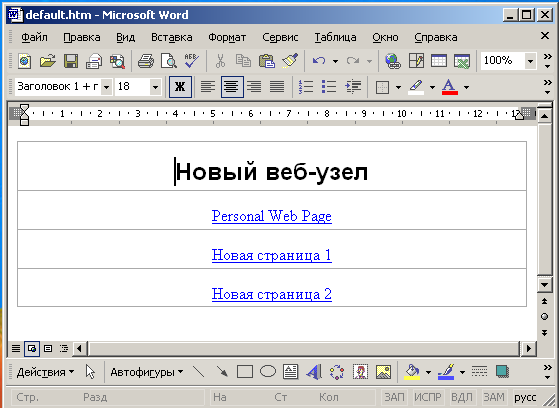Switch to Outline view button
The height and width of the screenshot is (408, 559).
(64, 348)
